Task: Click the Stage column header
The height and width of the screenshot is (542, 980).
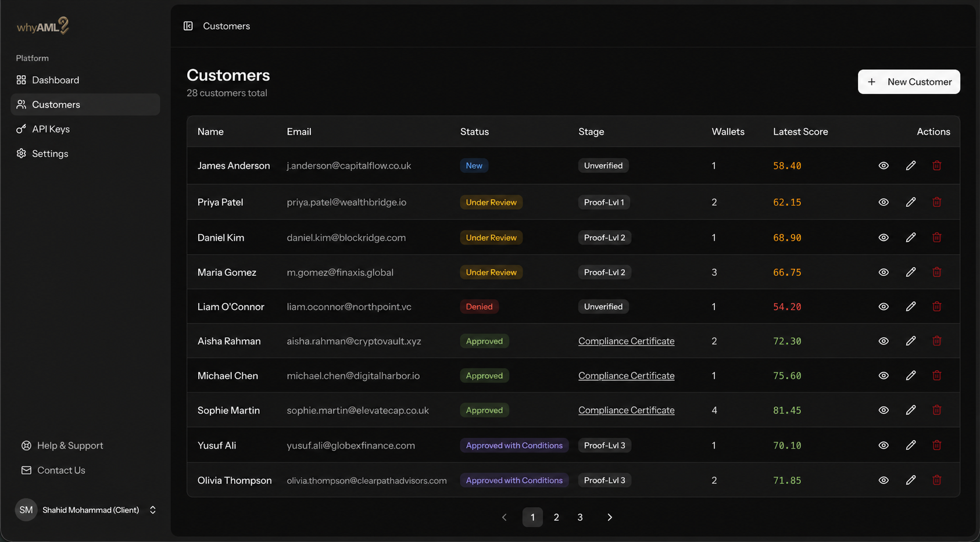Action: pyautogui.click(x=591, y=132)
